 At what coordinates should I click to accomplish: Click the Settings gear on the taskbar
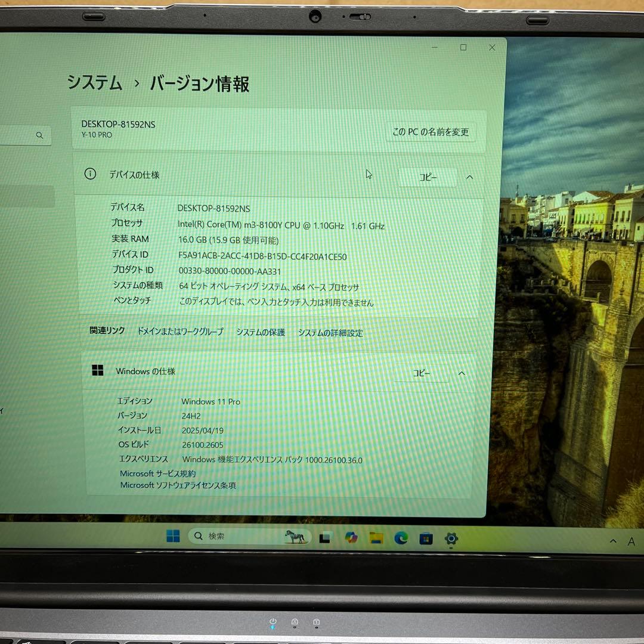[x=451, y=537]
